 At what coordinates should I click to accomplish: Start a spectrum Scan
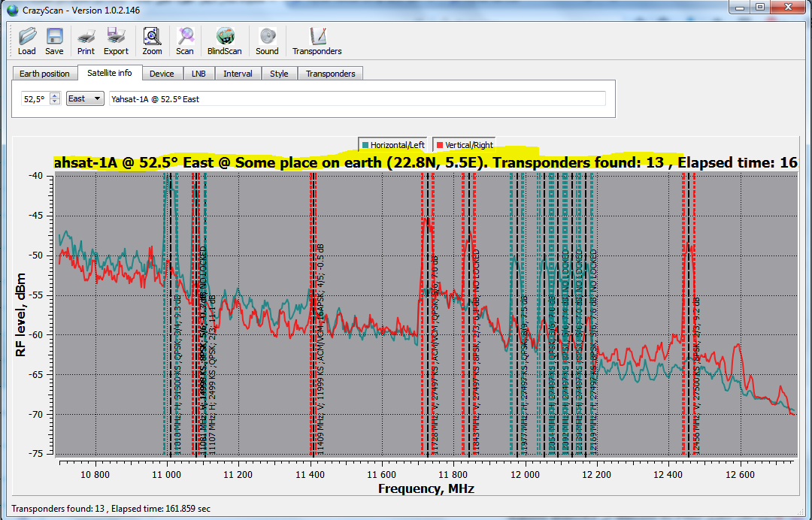click(x=185, y=41)
